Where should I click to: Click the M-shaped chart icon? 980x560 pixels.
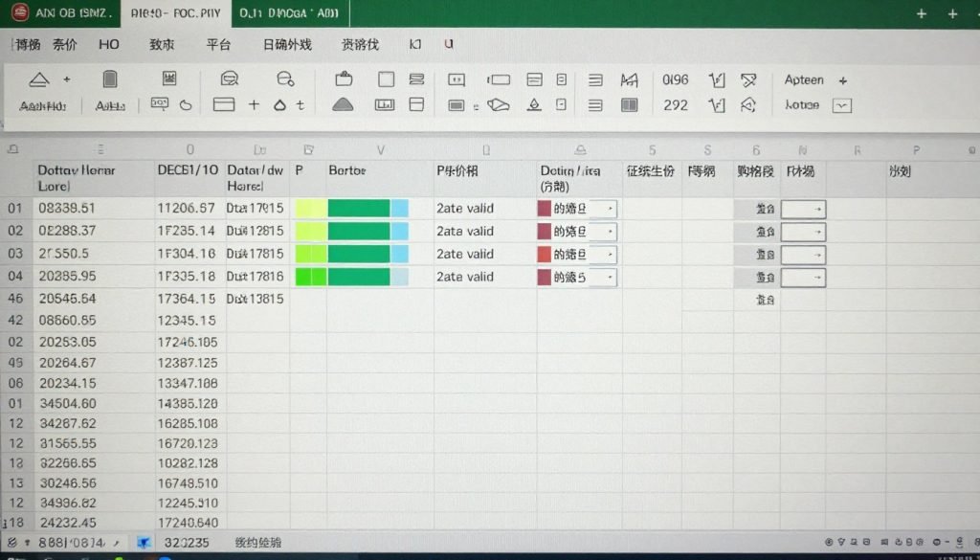(630, 80)
